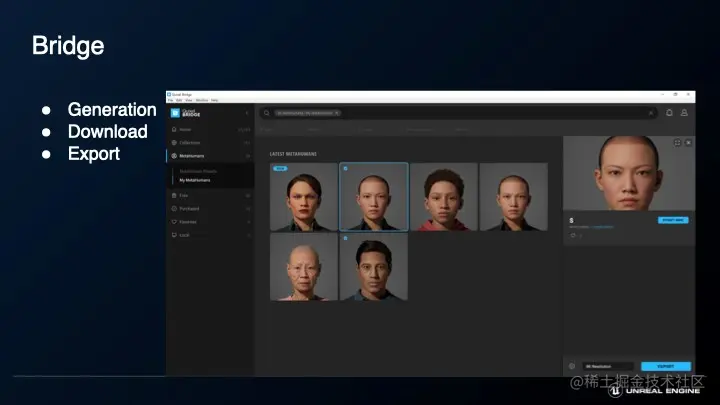The image size is (720, 405).
Task: Open the File menu
Action: (170, 100)
